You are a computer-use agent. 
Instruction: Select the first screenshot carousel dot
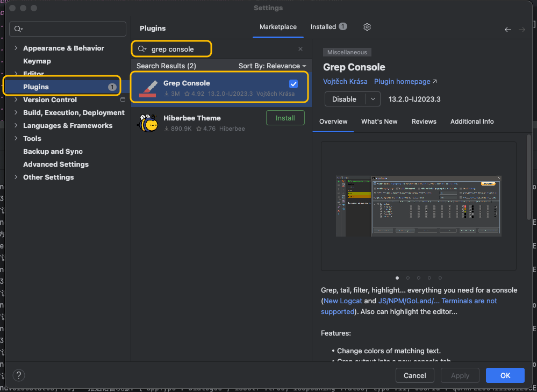[x=397, y=278]
